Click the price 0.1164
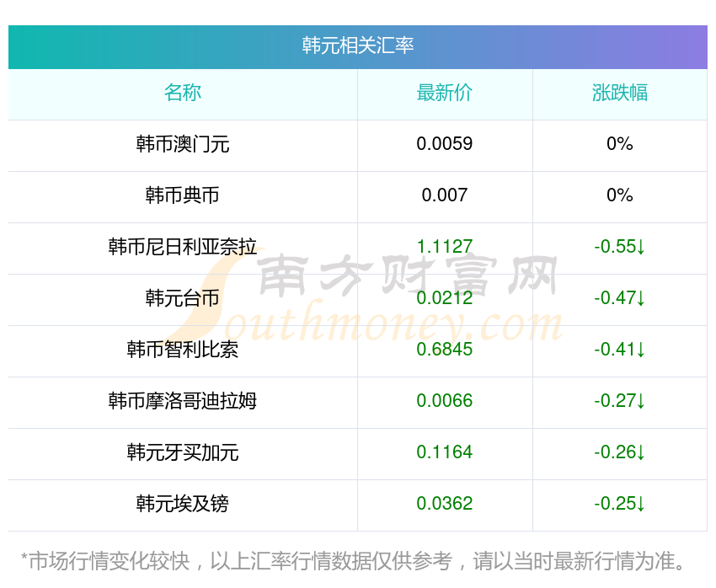Viewport: 716px width, 588px height. (444, 452)
